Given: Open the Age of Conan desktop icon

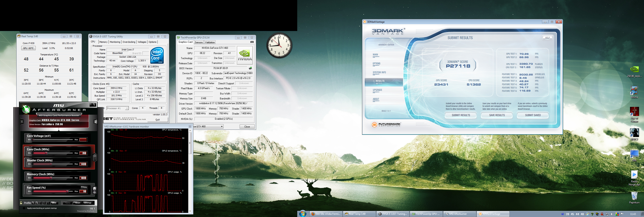Looking at the screenshot, I should 634,115.
